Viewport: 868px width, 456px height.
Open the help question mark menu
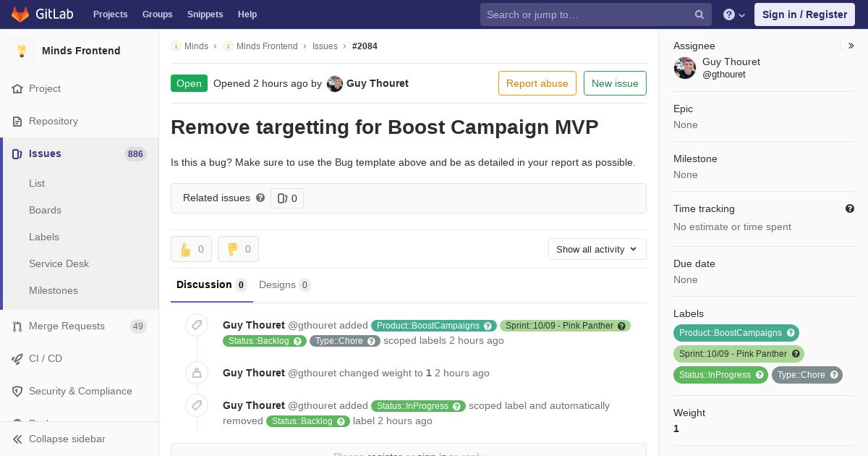(734, 14)
